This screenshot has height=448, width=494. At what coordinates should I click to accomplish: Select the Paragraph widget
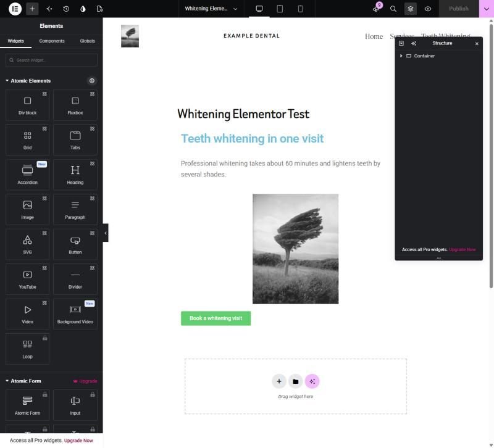point(75,209)
